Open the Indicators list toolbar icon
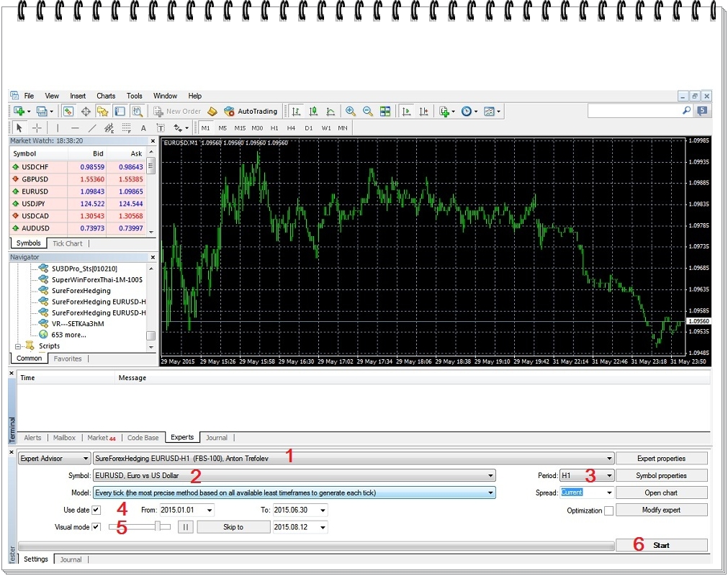This screenshot has width=728, height=576. 446,112
